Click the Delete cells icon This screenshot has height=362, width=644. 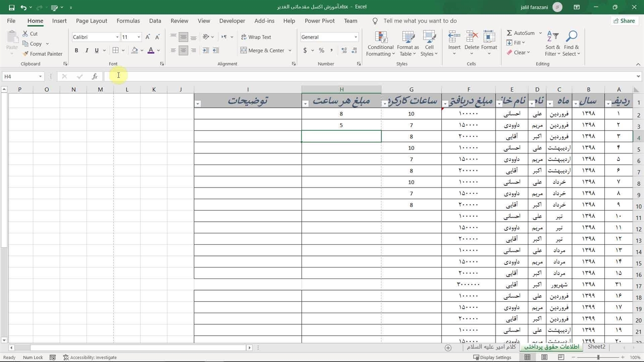click(472, 38)
